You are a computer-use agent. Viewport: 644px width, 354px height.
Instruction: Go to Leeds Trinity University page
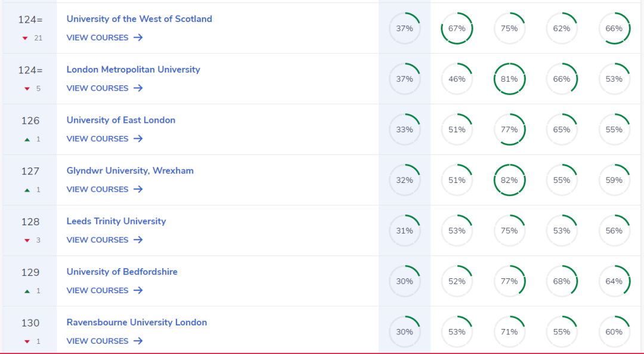(116, 222)
